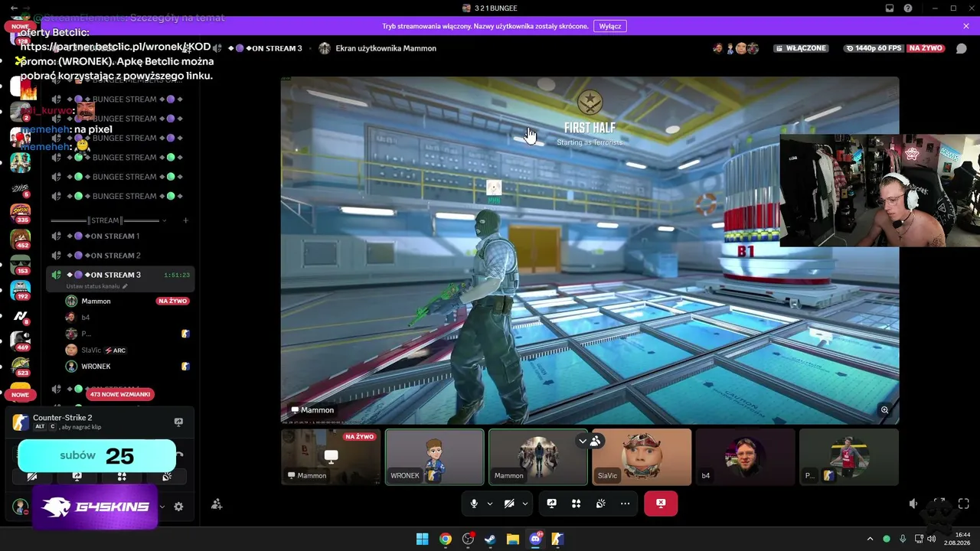
Task: Select WRONEK participant tile
Action: 435,457
